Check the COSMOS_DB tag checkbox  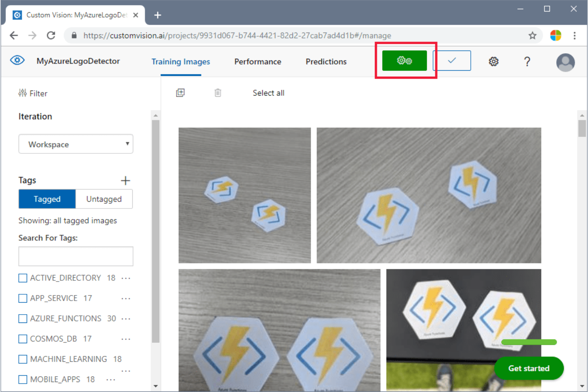(x=22, y=339)
